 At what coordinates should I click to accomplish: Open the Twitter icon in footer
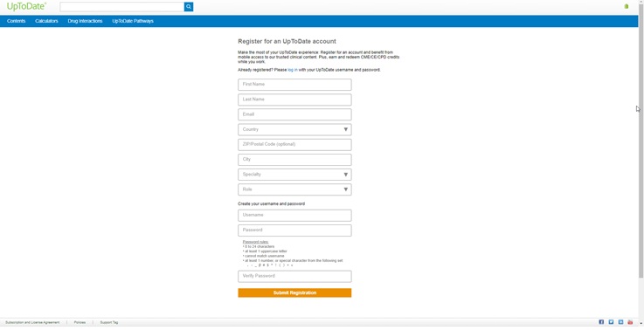pos(611,322)
